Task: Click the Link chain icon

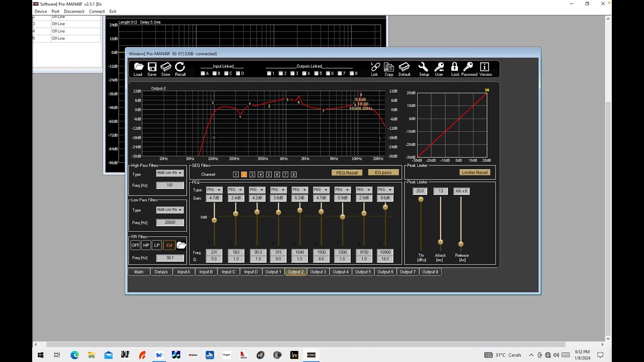Action: [x=375, y=67]
